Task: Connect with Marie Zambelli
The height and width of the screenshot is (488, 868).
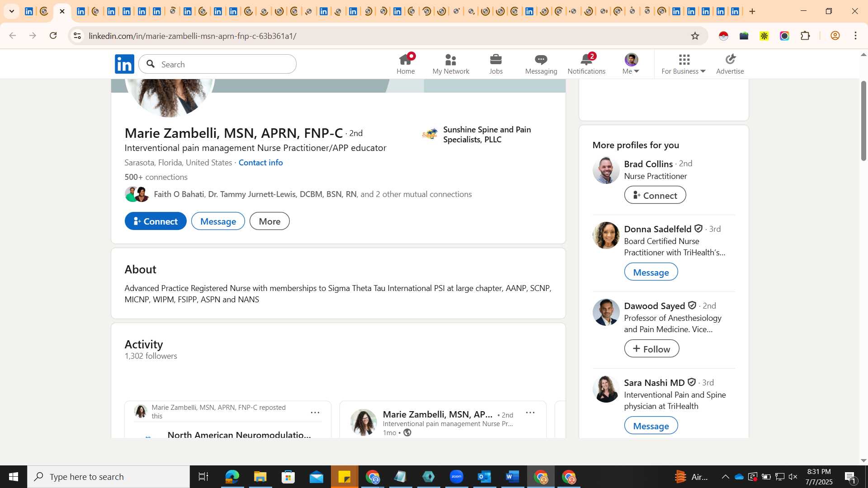Action: (x=156, y=221)
